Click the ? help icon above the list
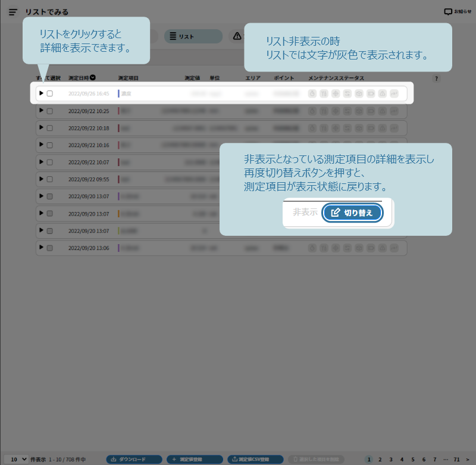Image resolution: width=476 pixels, height=465 pixels. click(x=436, y=79)
